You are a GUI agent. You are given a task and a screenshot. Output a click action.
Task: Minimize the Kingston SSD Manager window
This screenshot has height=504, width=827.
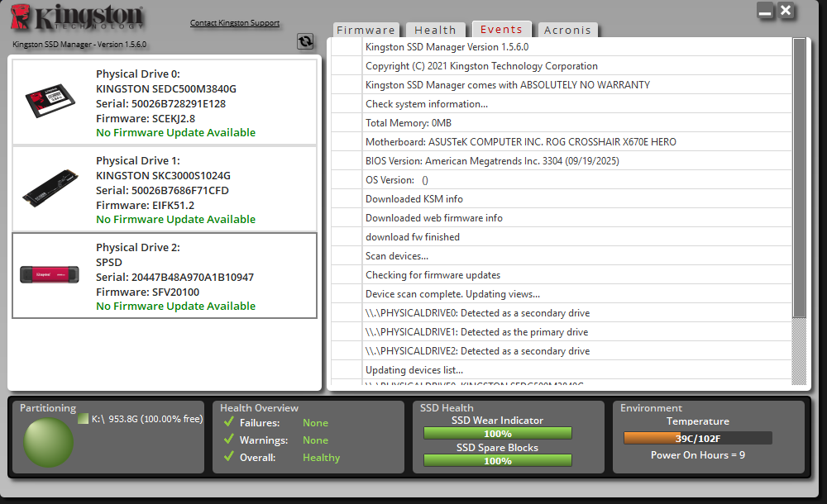765,11
